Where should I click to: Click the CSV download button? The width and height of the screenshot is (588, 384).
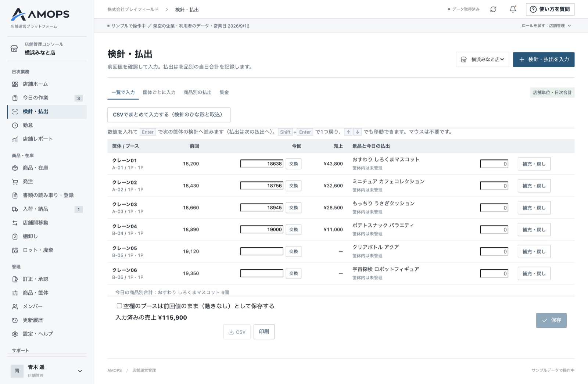(237, 332)
